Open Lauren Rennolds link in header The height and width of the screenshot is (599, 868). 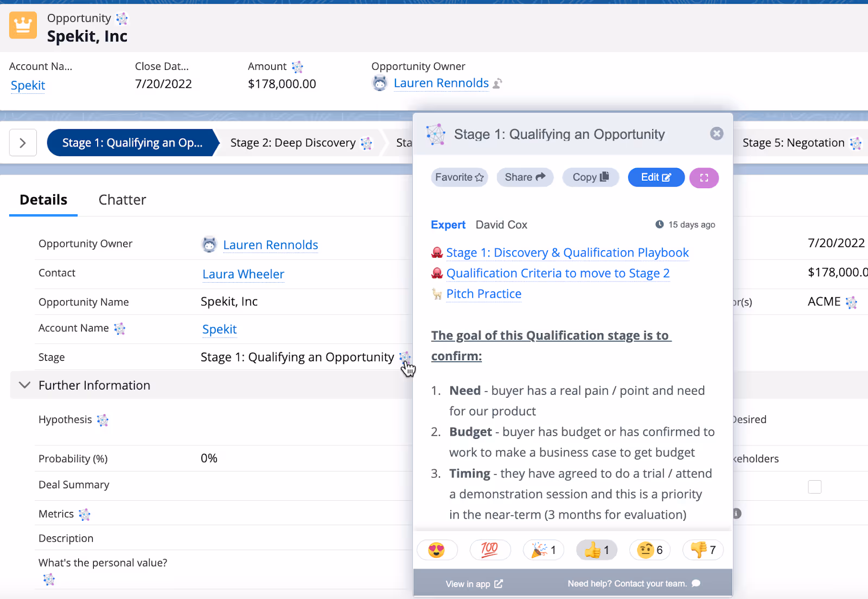[441, 83]
